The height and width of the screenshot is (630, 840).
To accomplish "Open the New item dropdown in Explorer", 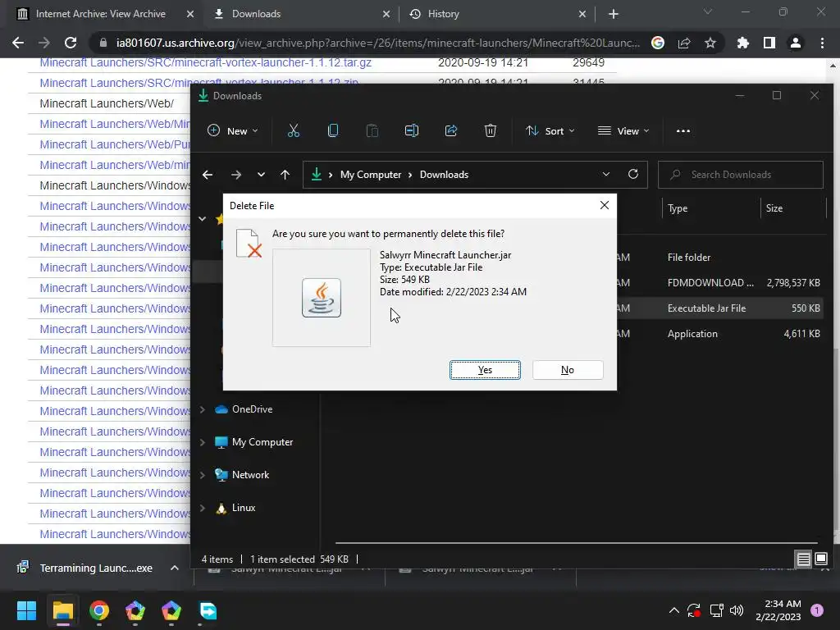I will [233, 130].
